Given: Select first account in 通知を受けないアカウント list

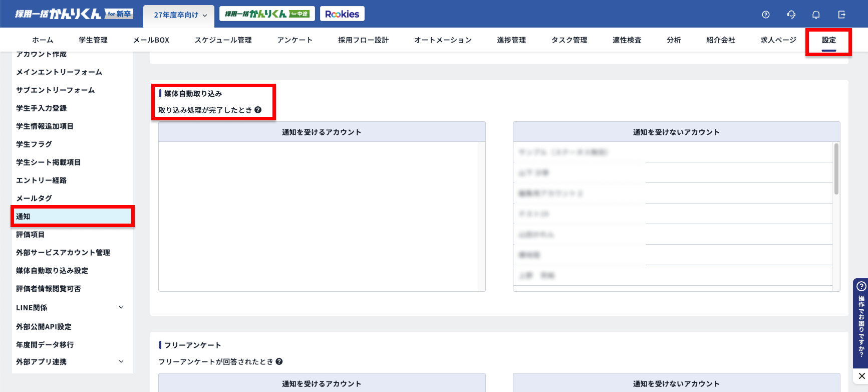Looking at the screenshot, I should (x=579, y=152).
